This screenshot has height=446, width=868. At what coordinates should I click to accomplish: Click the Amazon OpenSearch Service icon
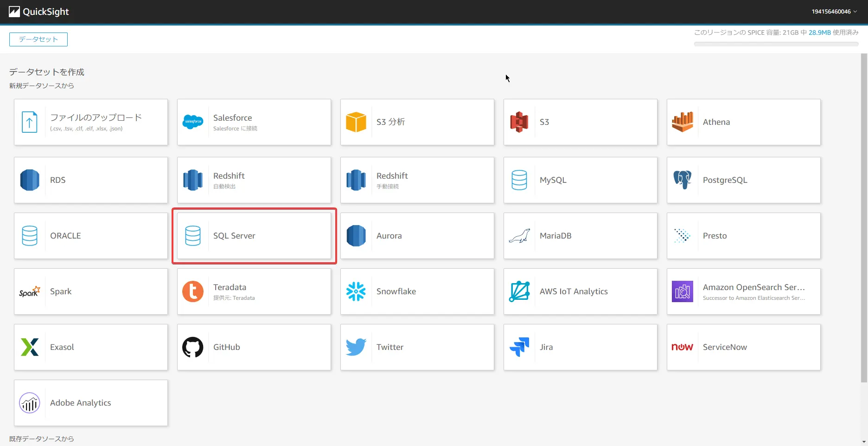pos(683,291)
